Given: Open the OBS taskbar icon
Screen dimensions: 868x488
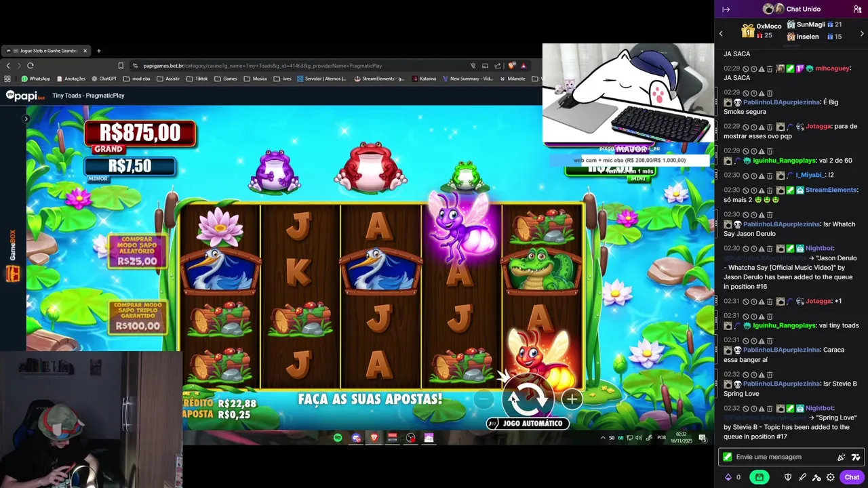Looking at the screenshot, I should 410,438.
